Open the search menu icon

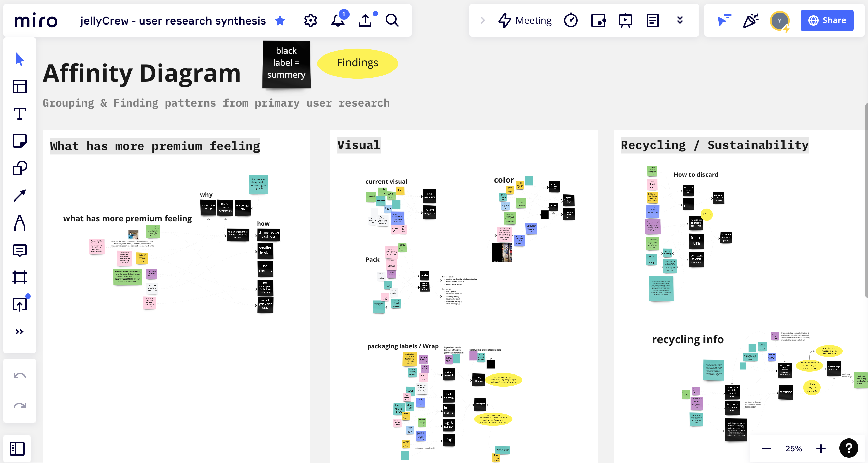coord(393,21)
